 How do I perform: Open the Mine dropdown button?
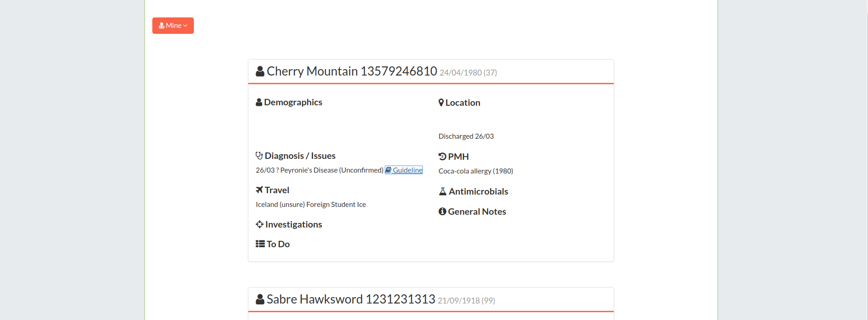(x=173, y=26)
